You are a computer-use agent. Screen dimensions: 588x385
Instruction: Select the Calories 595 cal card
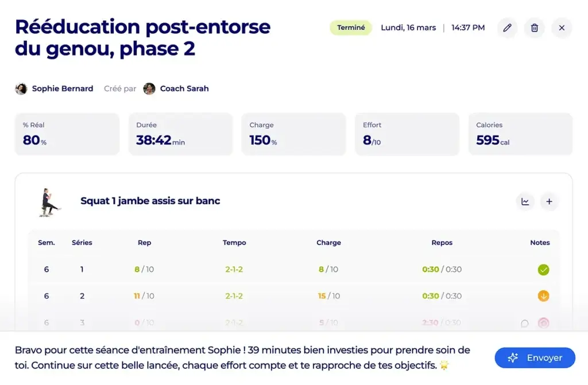click(520, 134)
